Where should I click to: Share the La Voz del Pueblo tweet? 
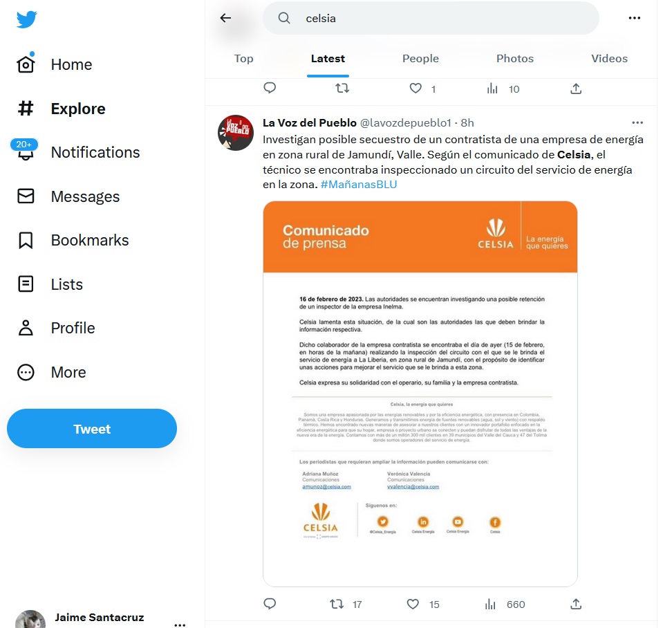pos(576,604)
